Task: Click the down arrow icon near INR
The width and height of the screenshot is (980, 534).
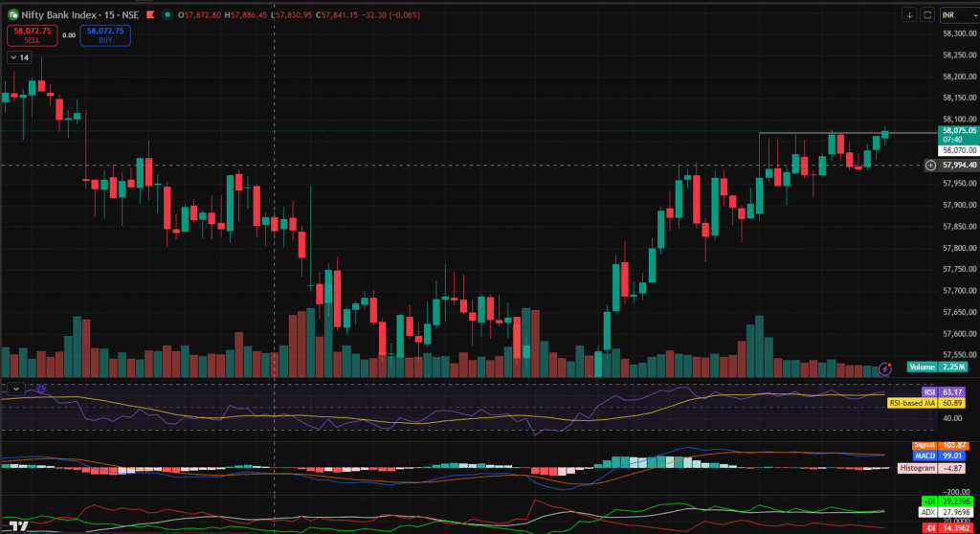Action: point(909,14)
